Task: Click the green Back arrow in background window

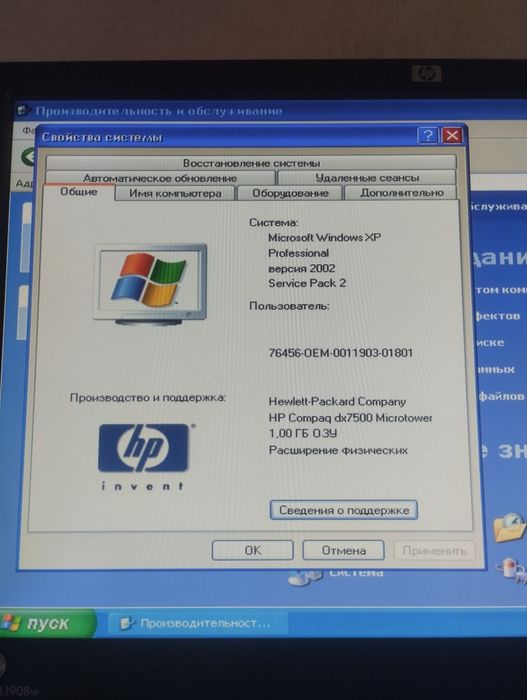Action: pyautogui.click(x=29, y=157)
